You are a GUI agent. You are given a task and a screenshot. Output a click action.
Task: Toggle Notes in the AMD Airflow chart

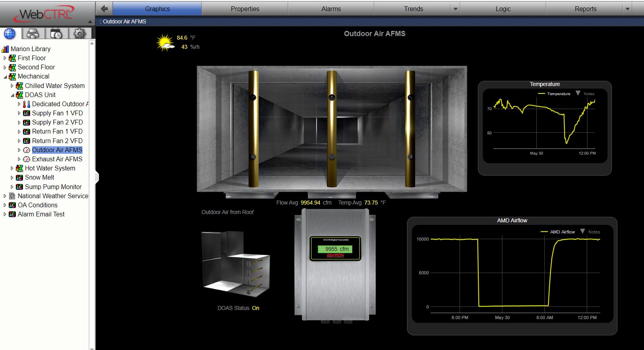[x=590, y=232]
